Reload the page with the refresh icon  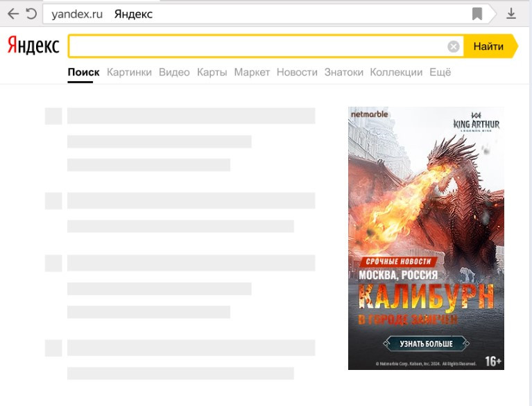[x=31, y=14]
